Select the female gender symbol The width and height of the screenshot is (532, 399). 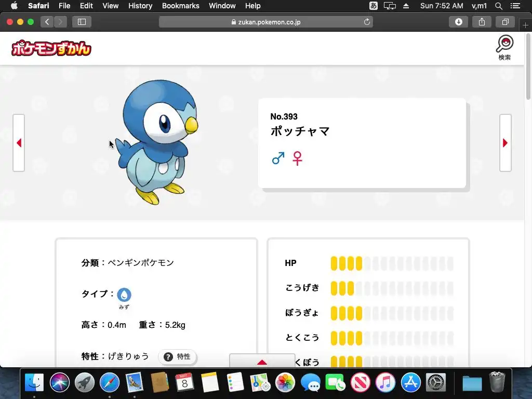point(297,158)
